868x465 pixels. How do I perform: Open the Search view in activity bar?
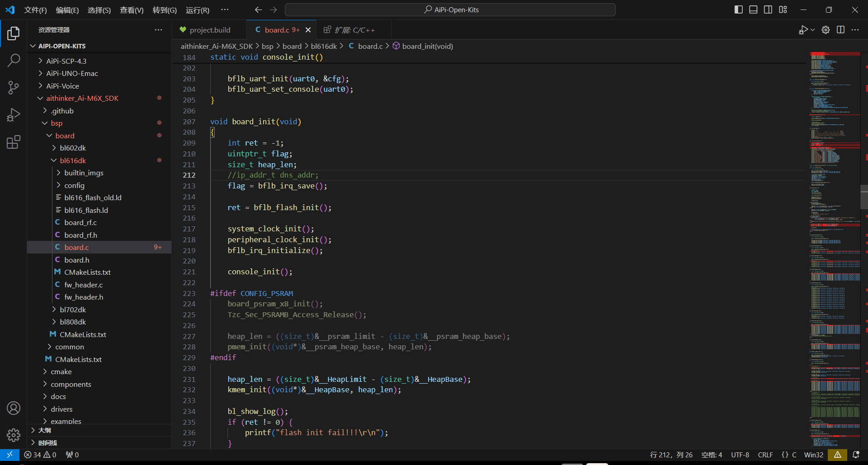(14, 60)
